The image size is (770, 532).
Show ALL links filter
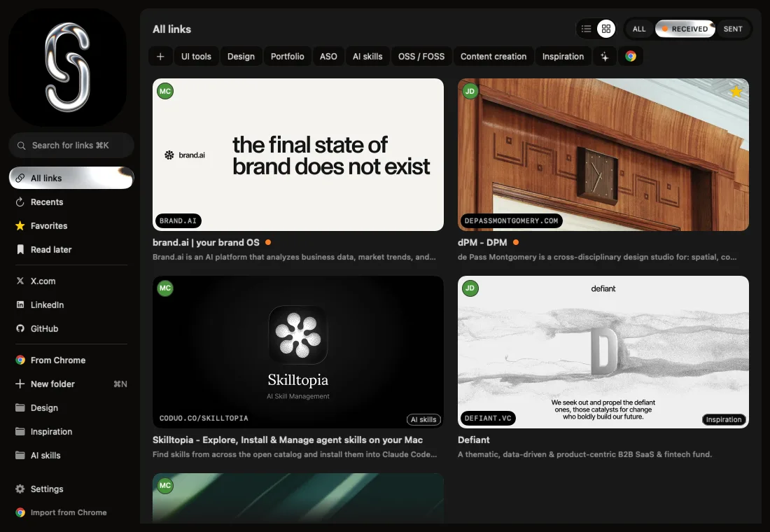639,29
